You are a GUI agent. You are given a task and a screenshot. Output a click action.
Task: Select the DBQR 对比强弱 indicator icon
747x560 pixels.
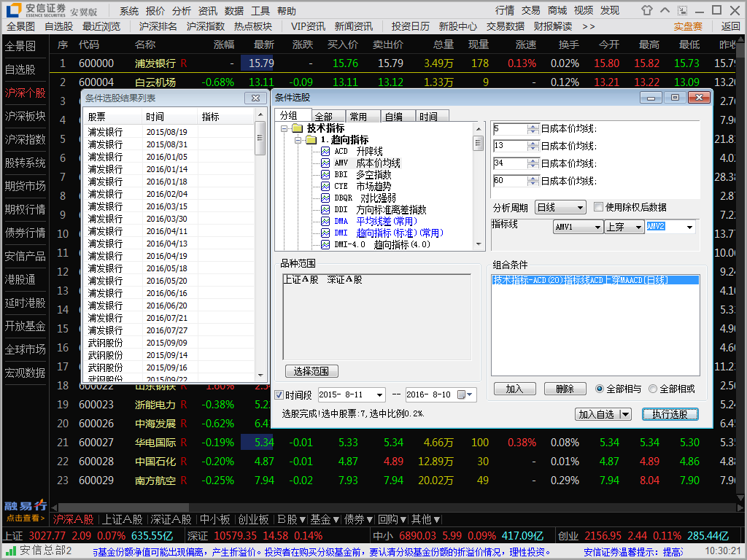point(325,198)
